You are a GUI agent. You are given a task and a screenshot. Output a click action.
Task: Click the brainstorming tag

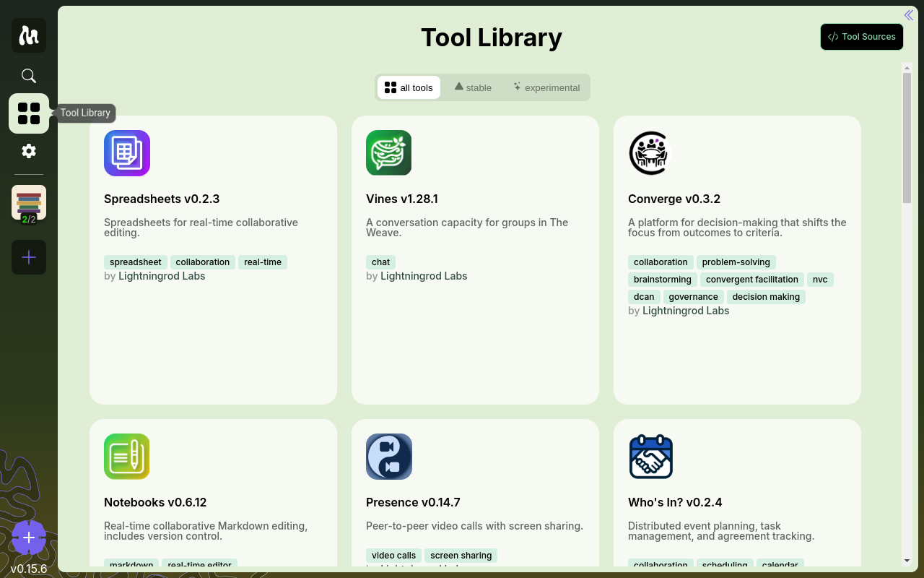(x=663, y=280)
